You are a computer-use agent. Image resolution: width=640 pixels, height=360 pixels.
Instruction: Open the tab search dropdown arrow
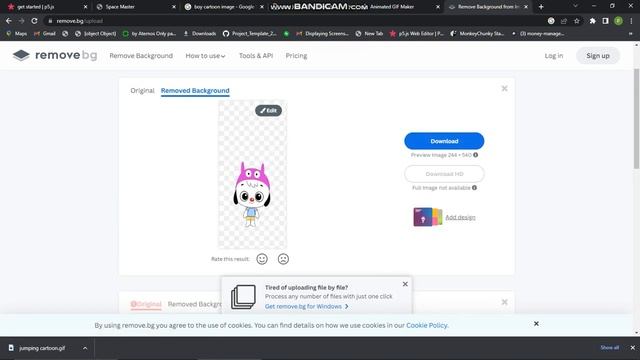(x=575, y=7)
